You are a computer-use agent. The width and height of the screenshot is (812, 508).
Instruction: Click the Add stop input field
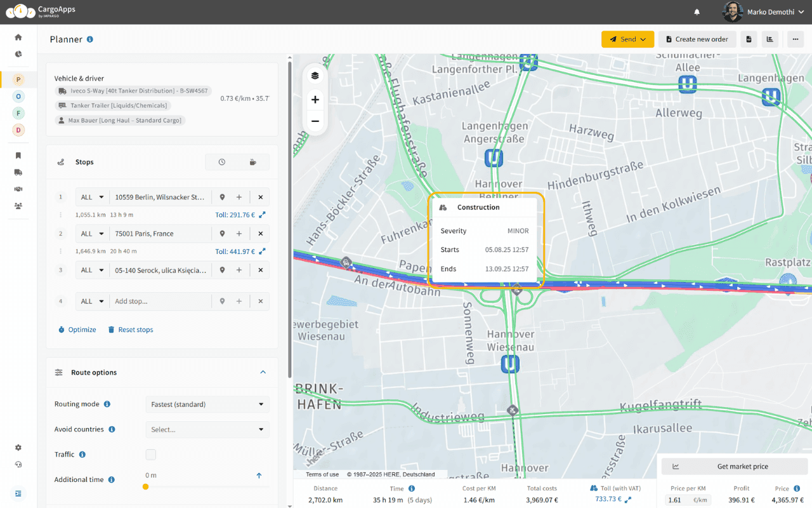160,301
